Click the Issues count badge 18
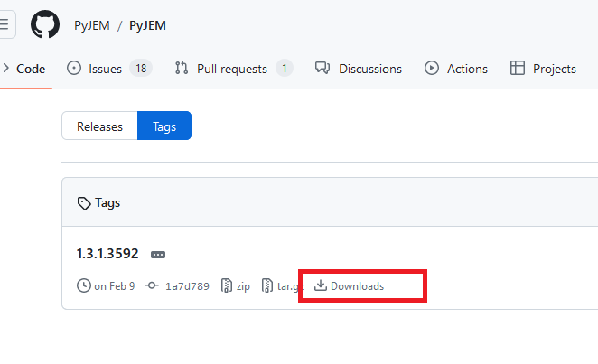The image size is (598, 364). [x=141, y=69]
